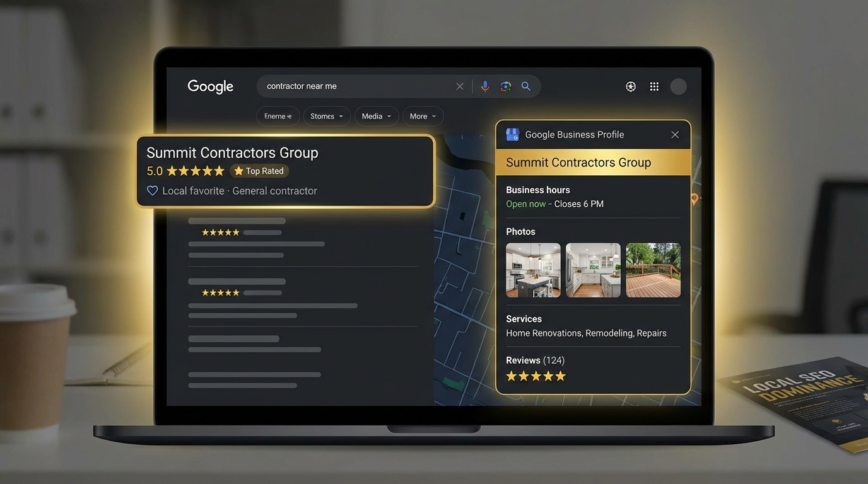Click the search magnifier icon
The height and width of the screenshot is (484, 868).
(526, 86)
